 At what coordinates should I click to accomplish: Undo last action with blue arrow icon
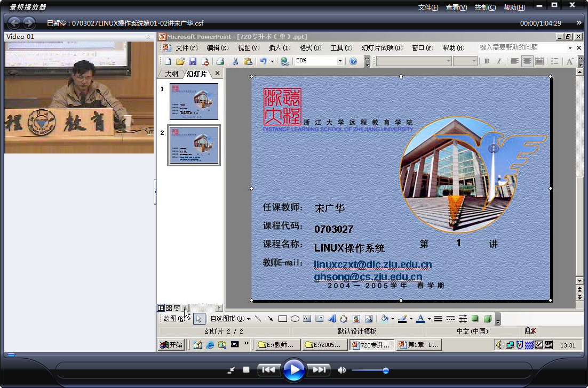263,61
